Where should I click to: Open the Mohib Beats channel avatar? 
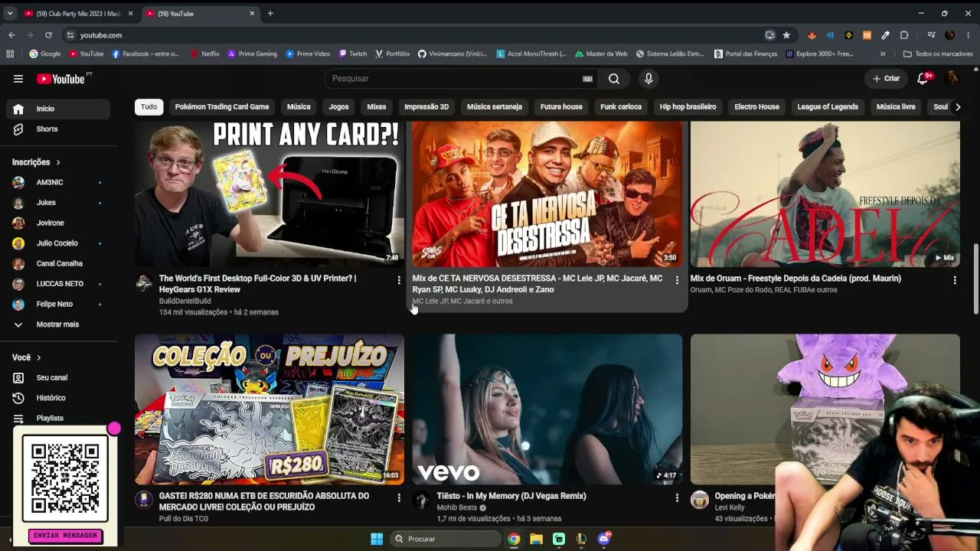422,500
